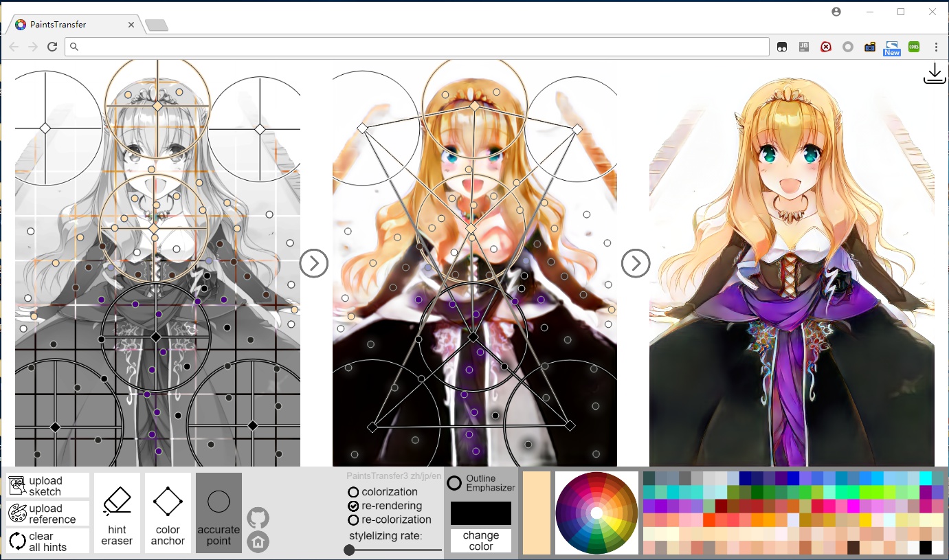Click the upload sketch button

coord(48,486)
